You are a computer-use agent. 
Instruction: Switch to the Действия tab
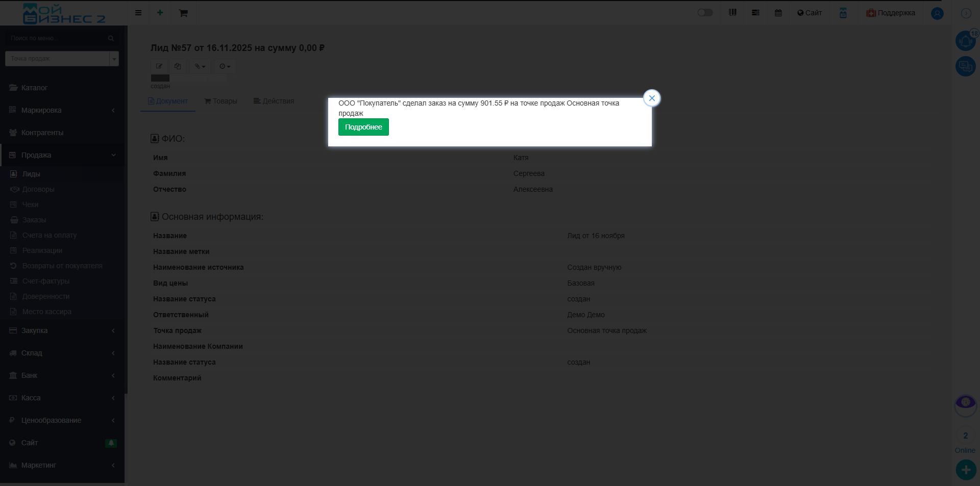274,101
